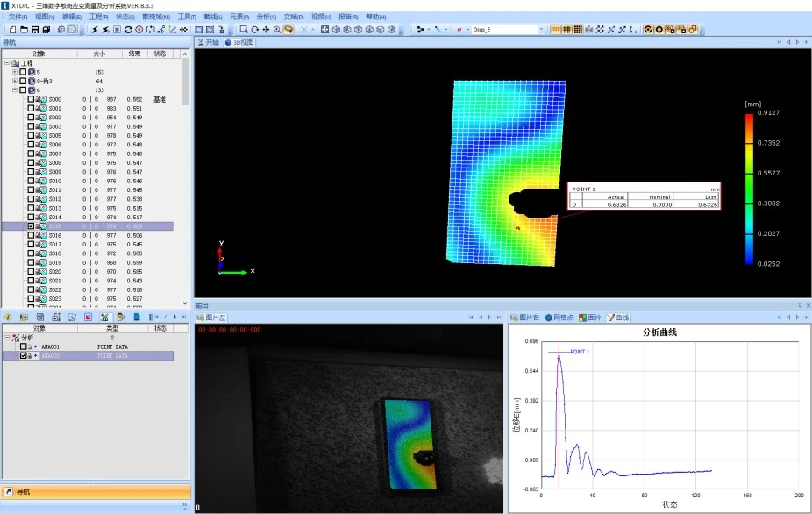Toggle the highlighted lasso selection tool

coord(288,30)
